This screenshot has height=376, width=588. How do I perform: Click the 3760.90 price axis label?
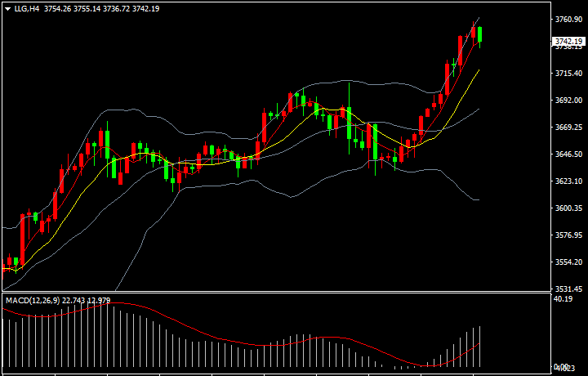point(568,19)
